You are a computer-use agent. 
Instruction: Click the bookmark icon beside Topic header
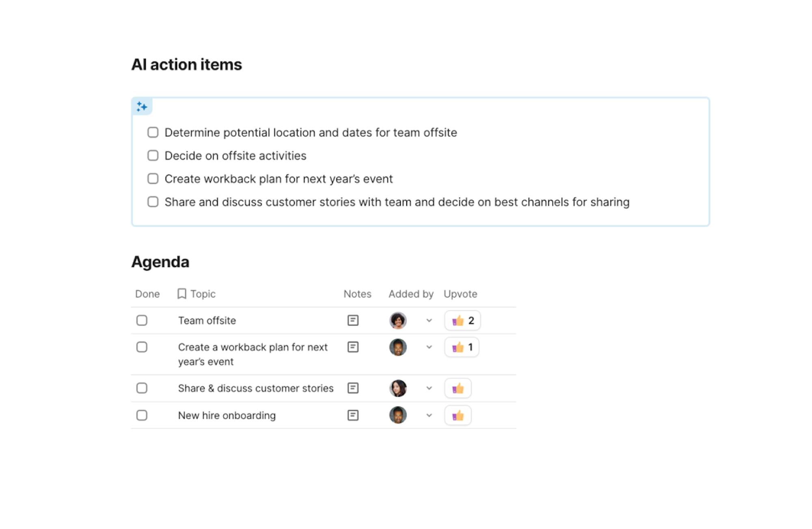coord(182,294)
